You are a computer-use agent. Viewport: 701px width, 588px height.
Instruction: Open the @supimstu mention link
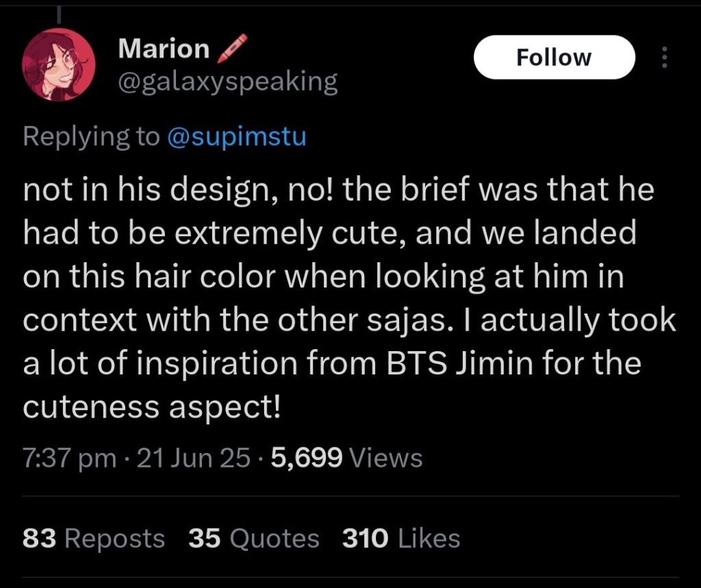236,136
